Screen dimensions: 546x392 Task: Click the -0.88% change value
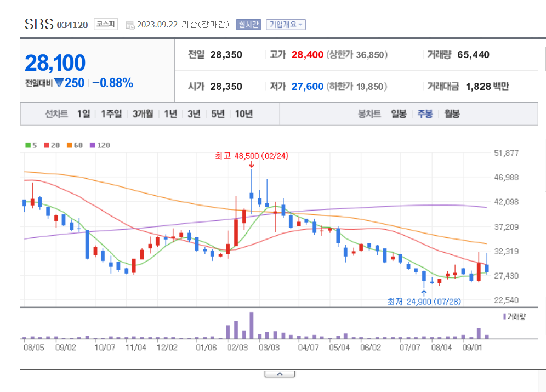click(x=113, y=83)
